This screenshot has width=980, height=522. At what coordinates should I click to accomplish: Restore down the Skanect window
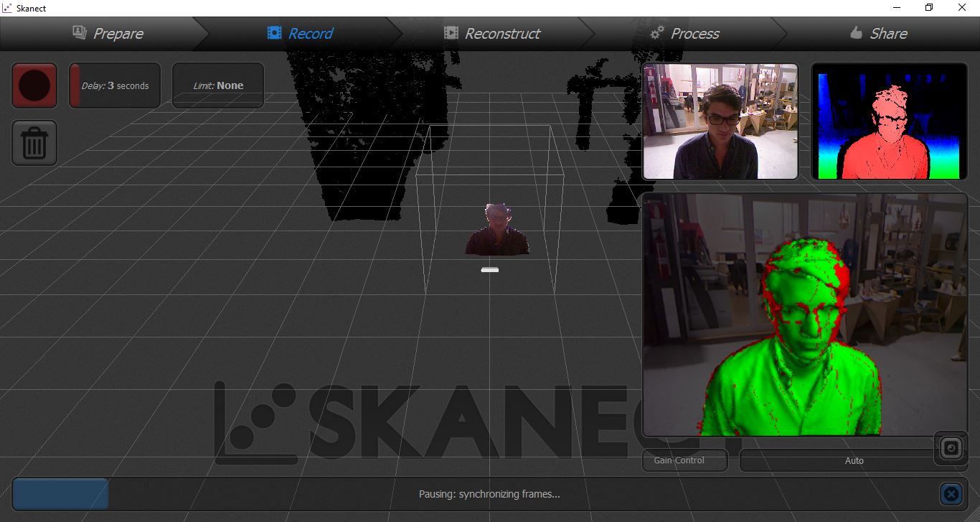coord(929,7)
